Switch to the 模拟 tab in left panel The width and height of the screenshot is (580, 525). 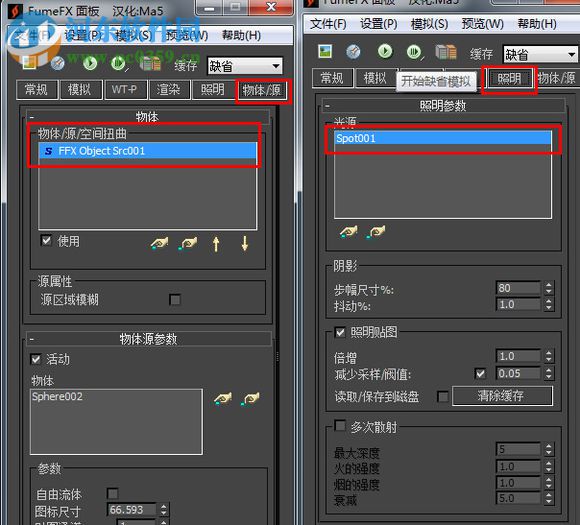click(80, 90)
